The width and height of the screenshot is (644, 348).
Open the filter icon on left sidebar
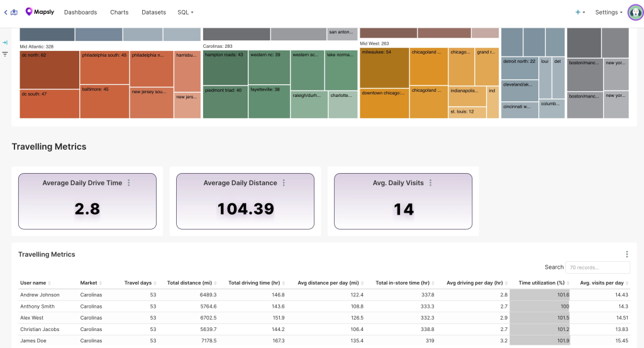pos(5,54)
